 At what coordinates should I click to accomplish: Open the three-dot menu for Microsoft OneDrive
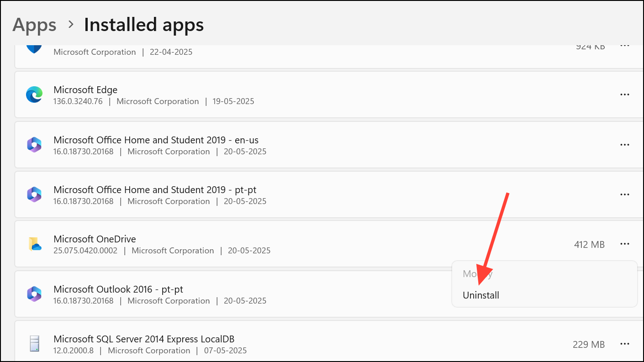[625, 244]
